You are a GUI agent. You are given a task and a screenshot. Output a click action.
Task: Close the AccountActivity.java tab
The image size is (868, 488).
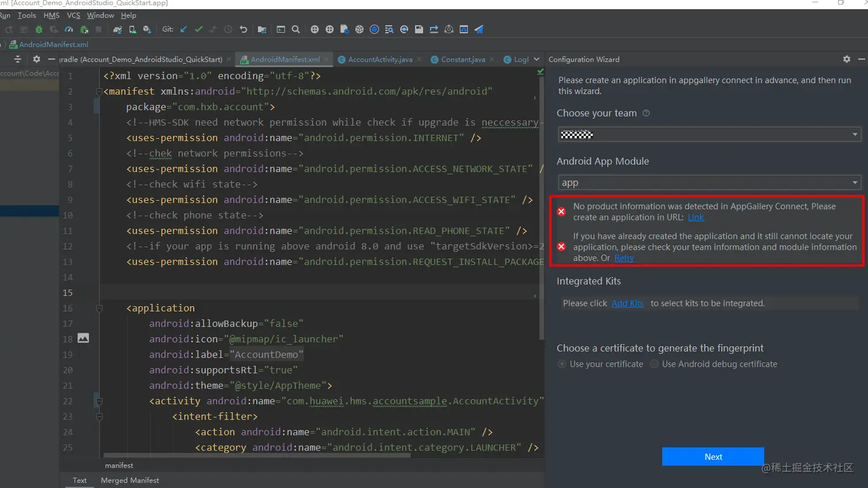[x=419, y=59]
